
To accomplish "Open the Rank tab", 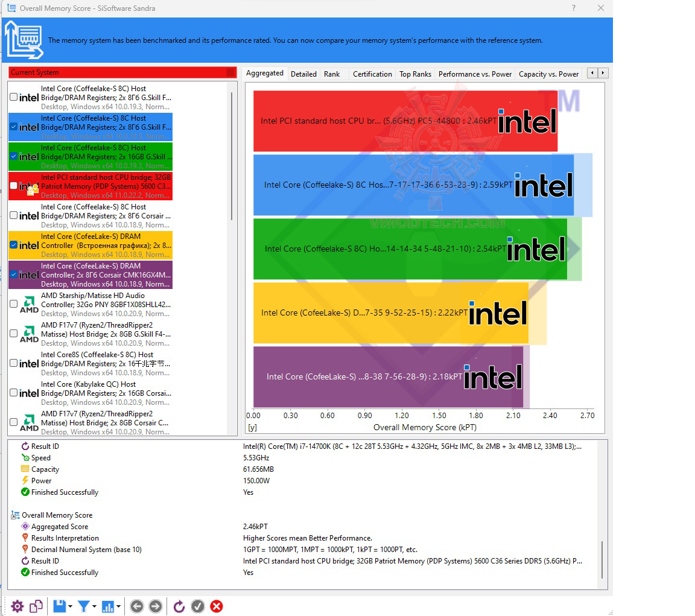I will click(332, 74).
